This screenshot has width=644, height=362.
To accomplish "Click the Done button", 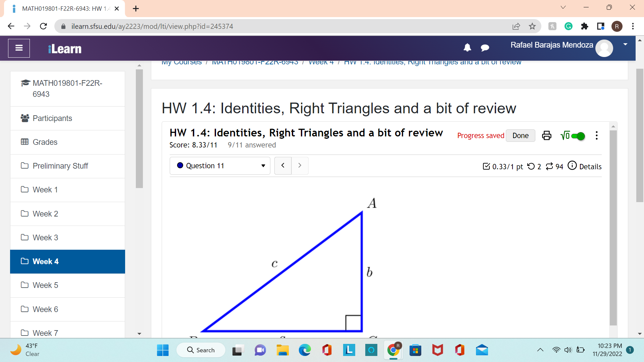I will [x=520, y=135].
